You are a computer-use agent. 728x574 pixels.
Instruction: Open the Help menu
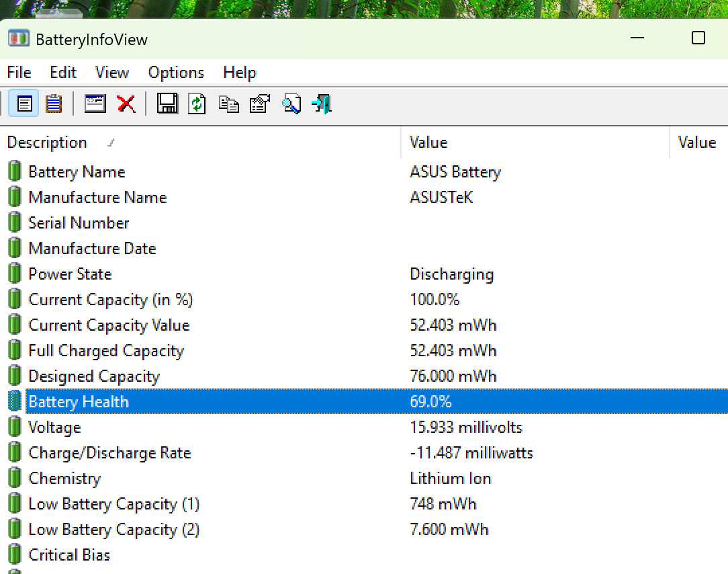240,73
